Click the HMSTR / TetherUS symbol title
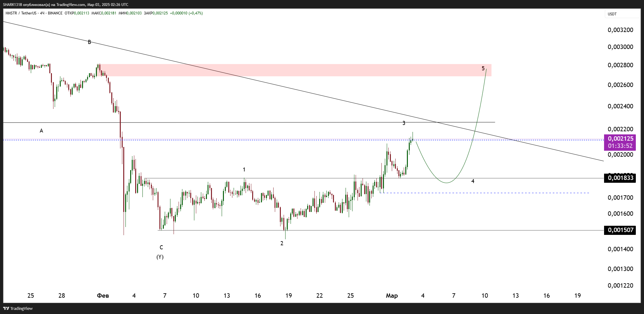Viewport: 644px width, 314px height. tap(21, 13)
